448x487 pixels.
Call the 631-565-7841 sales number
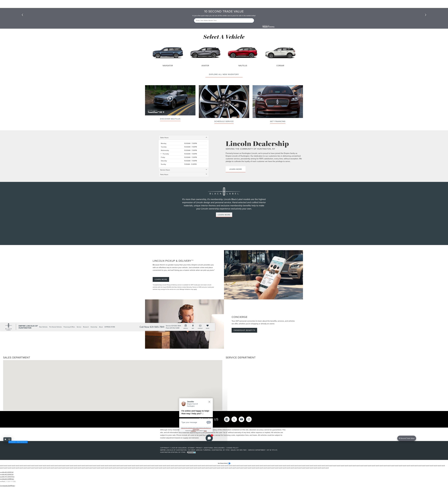152,327
